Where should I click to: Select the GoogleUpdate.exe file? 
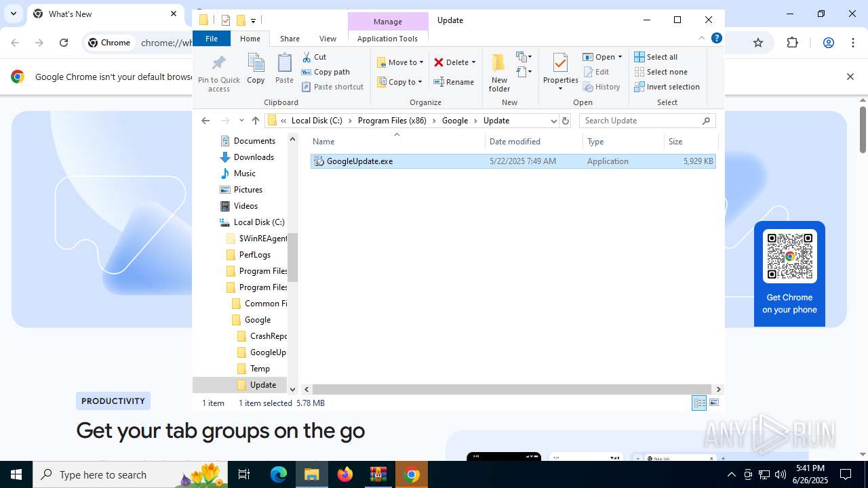pos(513,161)
